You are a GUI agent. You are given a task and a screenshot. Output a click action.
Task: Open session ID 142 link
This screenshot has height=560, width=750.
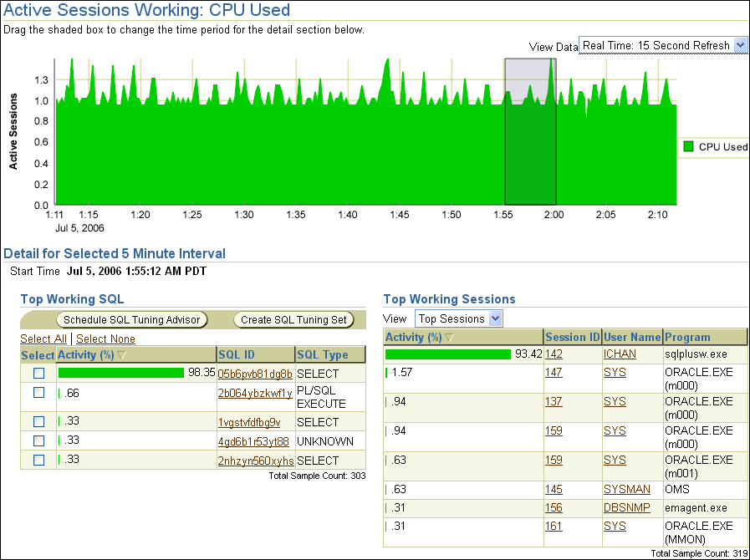tap(554, 354)
